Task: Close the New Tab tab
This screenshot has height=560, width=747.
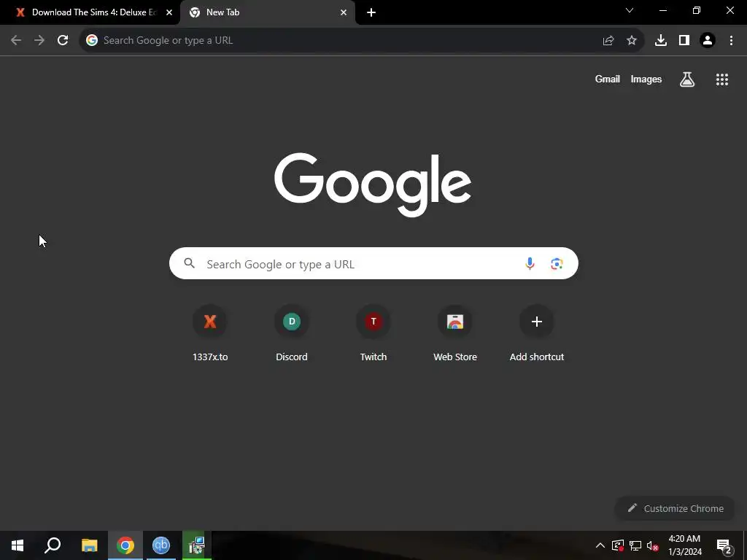Action: pos(344,13)
